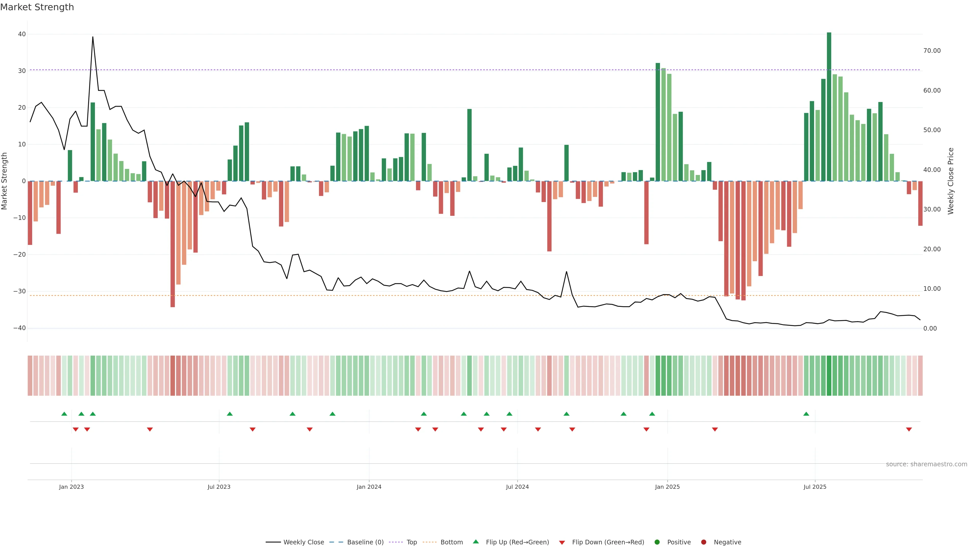The image size is (980, 551).
Task: Click the last red flip-down marker at far right
Action: [909, 429]
